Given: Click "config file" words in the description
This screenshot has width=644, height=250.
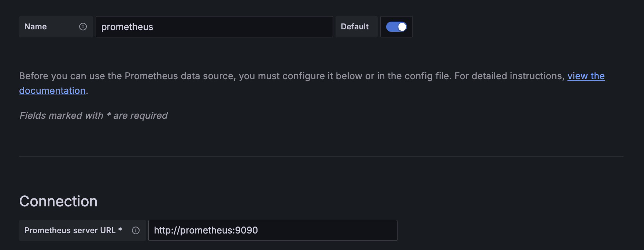Looking at the screenshot, I should (x=427, y=76).
